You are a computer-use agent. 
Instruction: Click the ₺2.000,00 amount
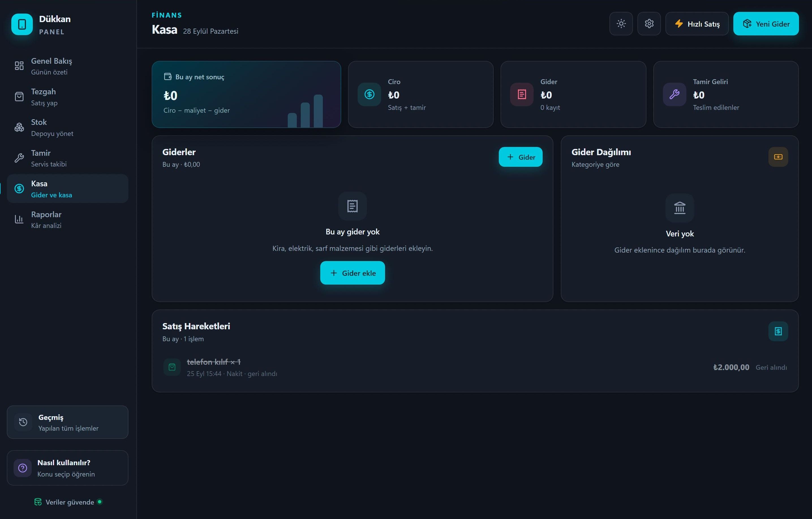[x=731, y=367]
